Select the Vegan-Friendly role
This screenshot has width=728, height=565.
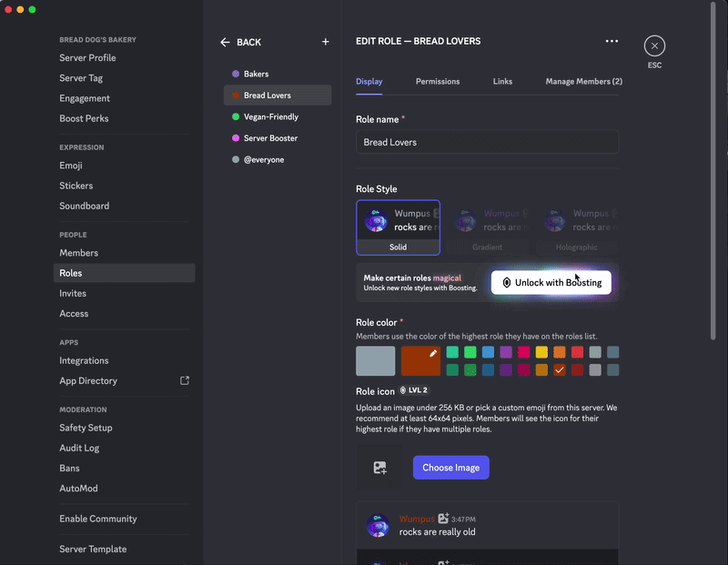pyautogui.click(x=278, y=116)
